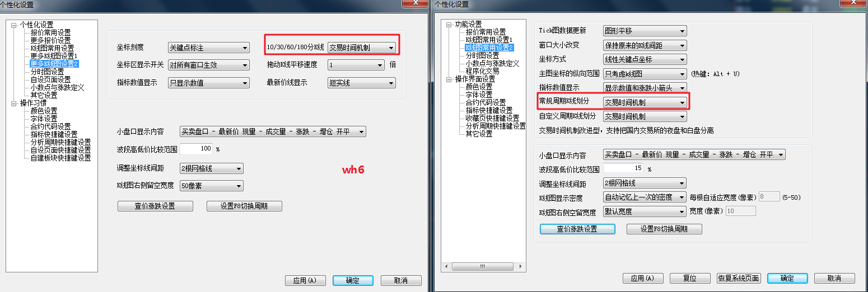This screenshot has width=868, height=292.
Task: Open the 坐标刻度 dropdown
Action: tap(208, 48)
